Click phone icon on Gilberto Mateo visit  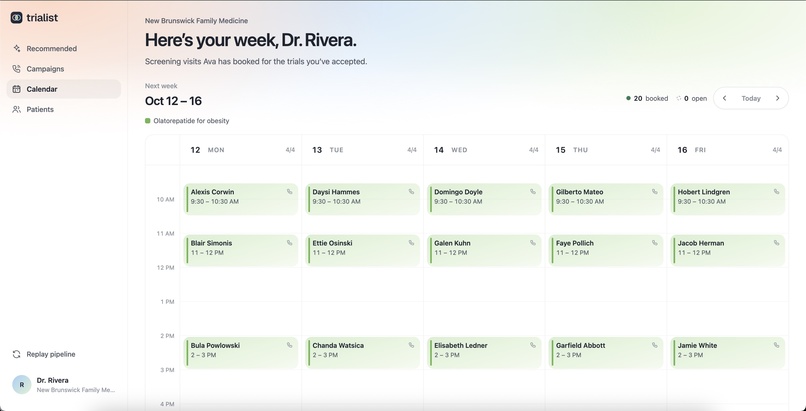point(654,192)
